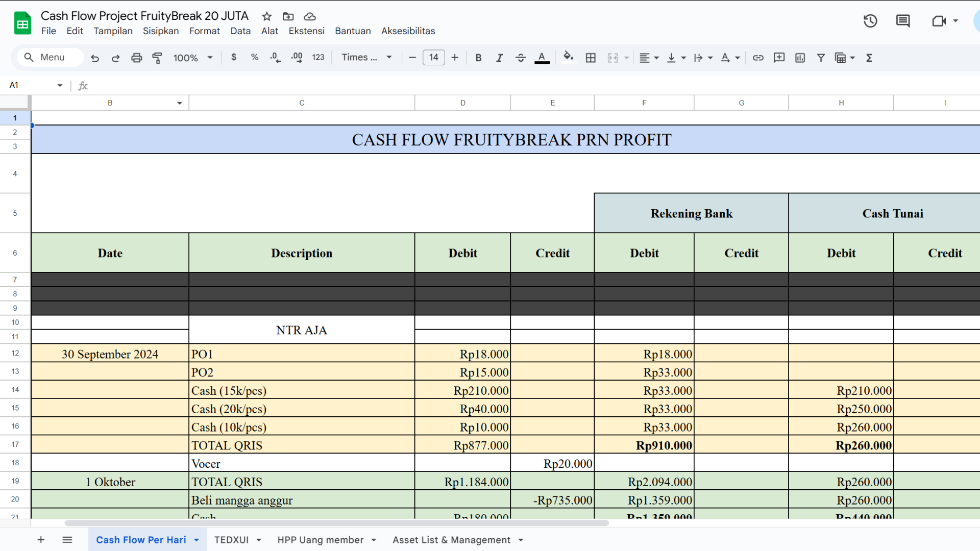980x551 pixels.
Task: Expand text rotation options
Action: click(x=737, y=58)
